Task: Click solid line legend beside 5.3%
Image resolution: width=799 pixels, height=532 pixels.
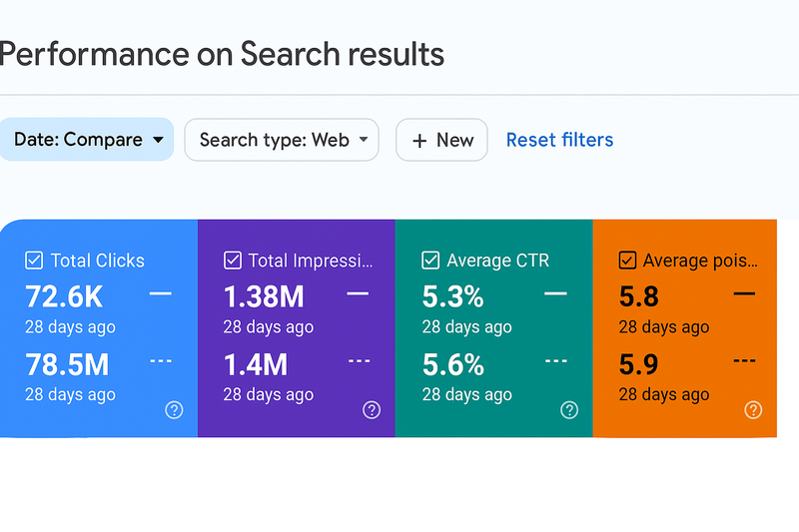Action: tap(555, 293)
